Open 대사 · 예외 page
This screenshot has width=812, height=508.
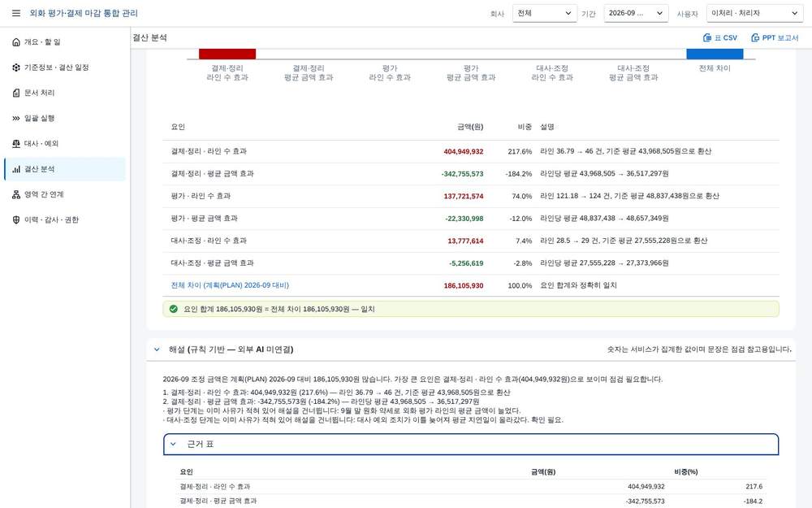pos(65,144)
